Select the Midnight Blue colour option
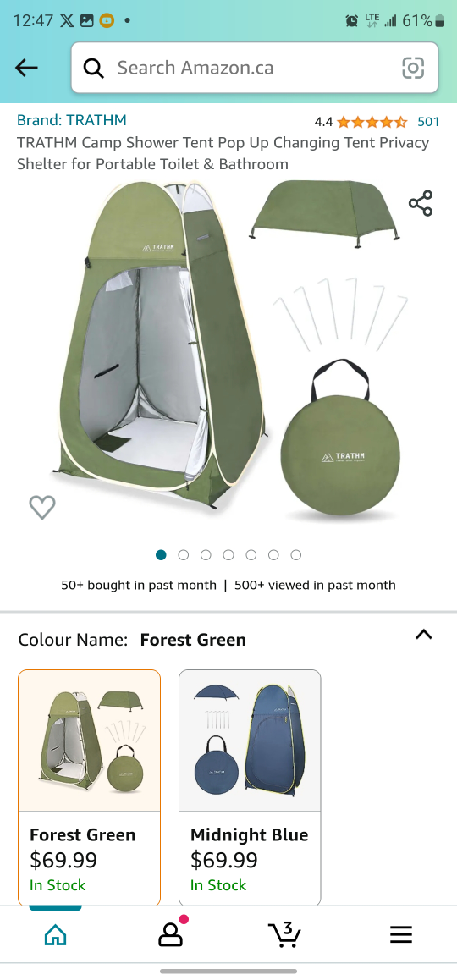The width and height of the screenshot is (457, 980). point(250,788)
